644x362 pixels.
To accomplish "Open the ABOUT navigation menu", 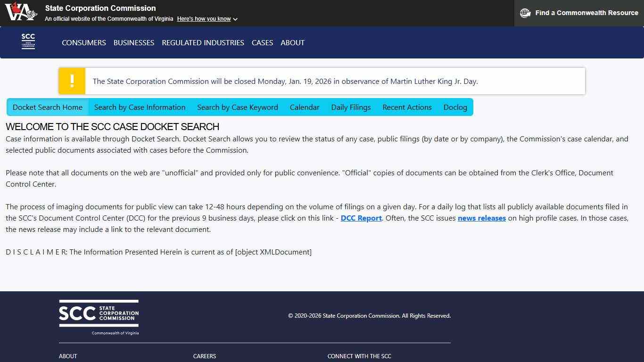I will [x=292, y=42].
